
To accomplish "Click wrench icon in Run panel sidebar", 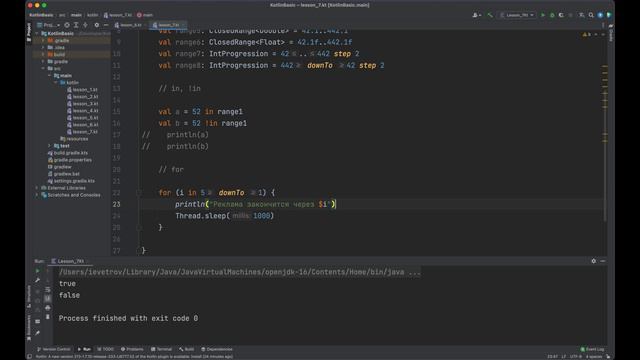I will [x=38, y=280].
